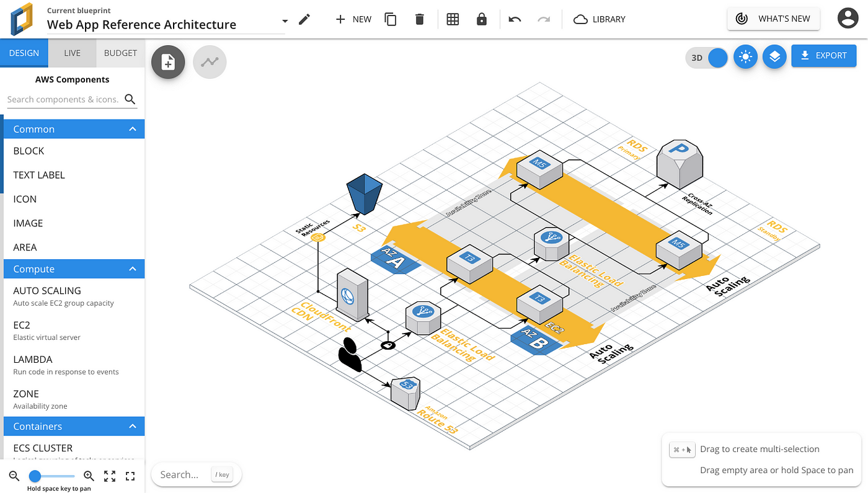Image resolution: width=868 pixels, height=493 pixels.
Task: Toggle the light mode sun button
Action: tap(745, 57)
